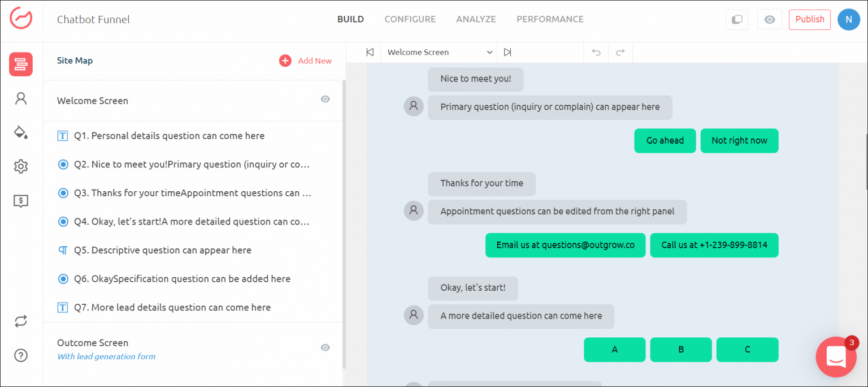
Task: Go to next screen using forward arrow
Action: (x=507, y=52)
